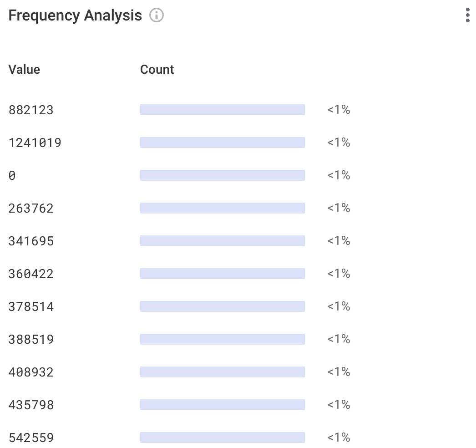The width and height of the screenshot is (476, 448).
Task: Select the value 263762
Action: 31,208
